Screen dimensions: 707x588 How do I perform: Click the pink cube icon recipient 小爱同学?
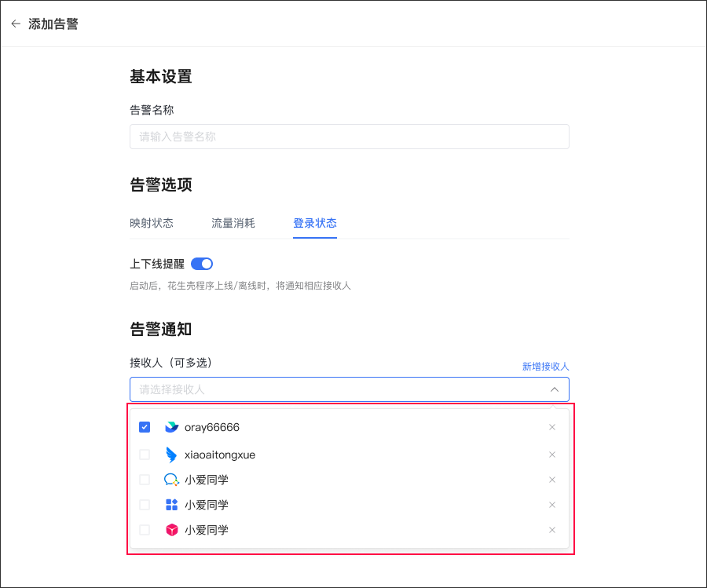point(171,530)
